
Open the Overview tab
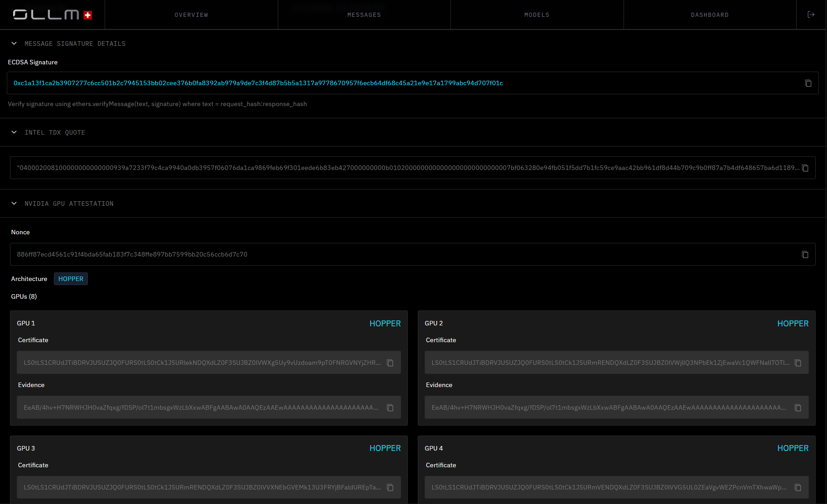(x=191, y=15)
